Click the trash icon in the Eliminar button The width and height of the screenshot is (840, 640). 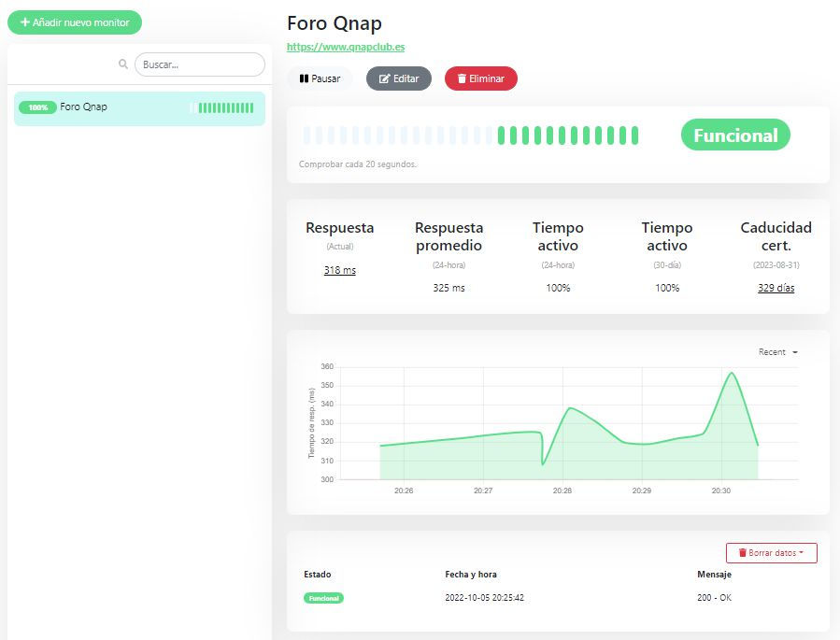coord(461,79)
